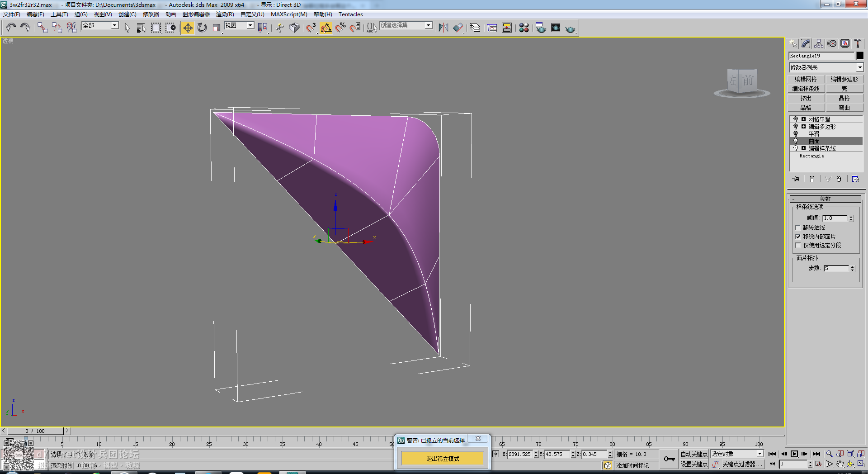Open Select by Name list icon
Image resolution: width=868 pixels, height=474 pixels.
141,28
